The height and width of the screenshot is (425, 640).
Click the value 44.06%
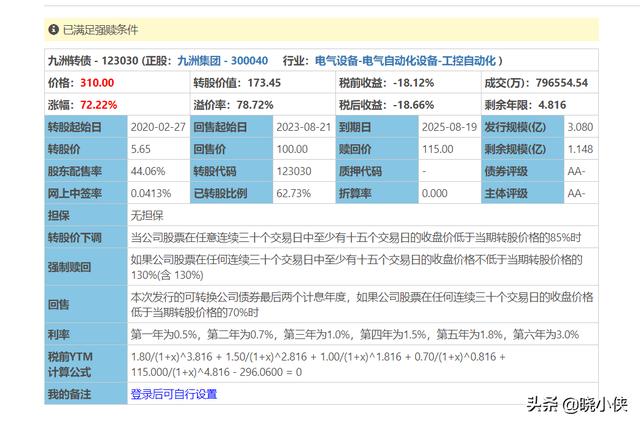(x=148, y=171)
